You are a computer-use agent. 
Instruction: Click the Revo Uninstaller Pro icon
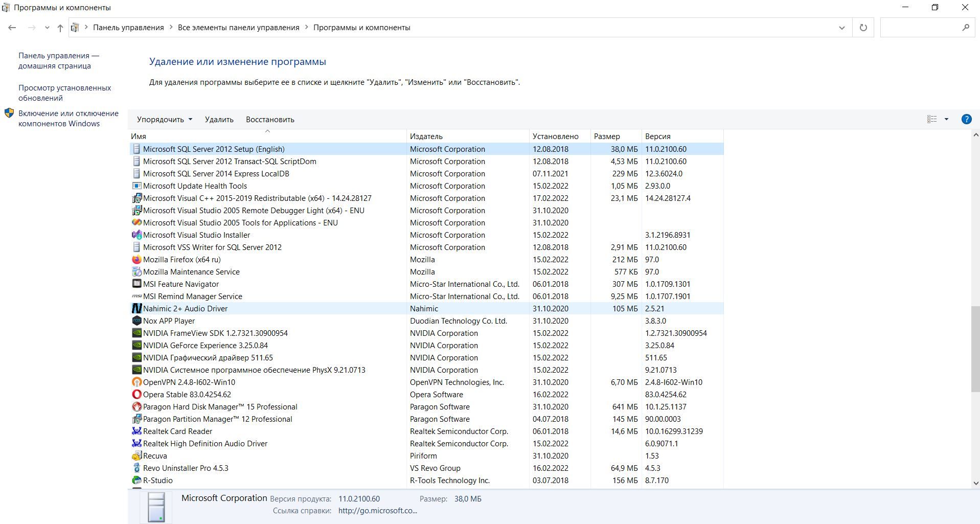136,468
